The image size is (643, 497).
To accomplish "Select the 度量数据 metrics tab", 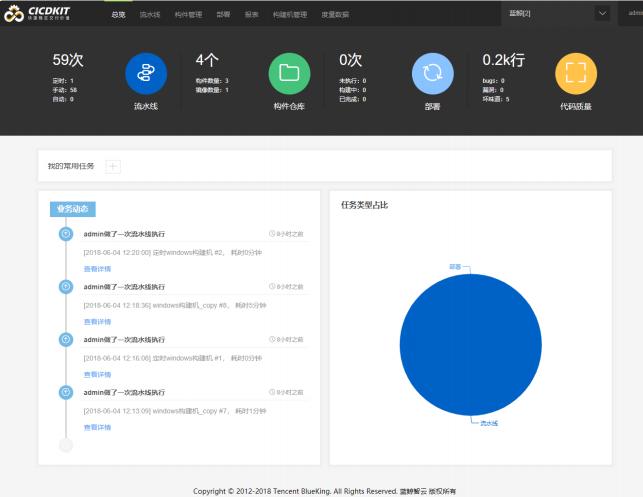I will coord(335,15).
